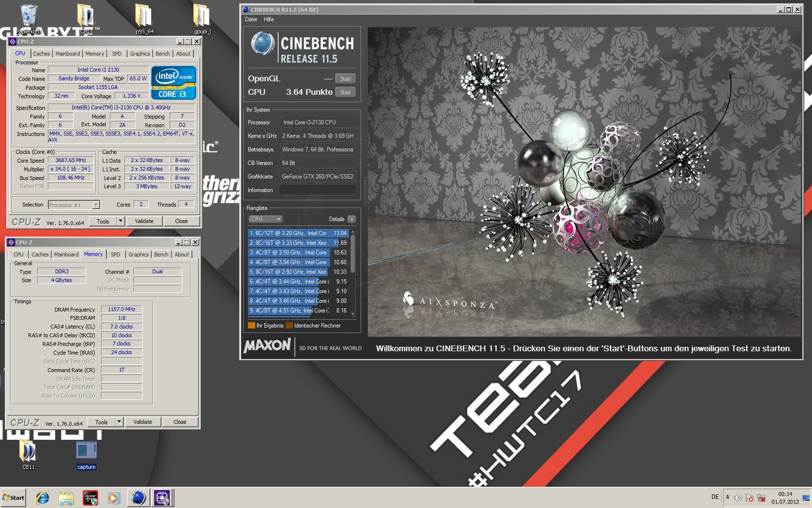Click Validate in upper CPU-Z window
The height and width of the screenshot is (508, 812).
pyautogui.click(x=144, y=221)
